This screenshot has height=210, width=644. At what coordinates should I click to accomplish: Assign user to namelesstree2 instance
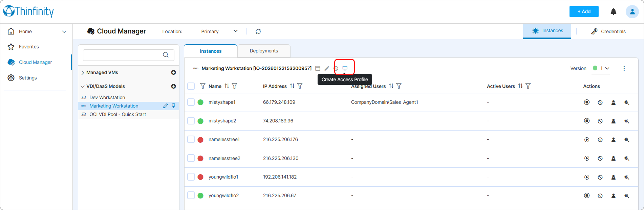pyautogui.click(x=613, y=158)
